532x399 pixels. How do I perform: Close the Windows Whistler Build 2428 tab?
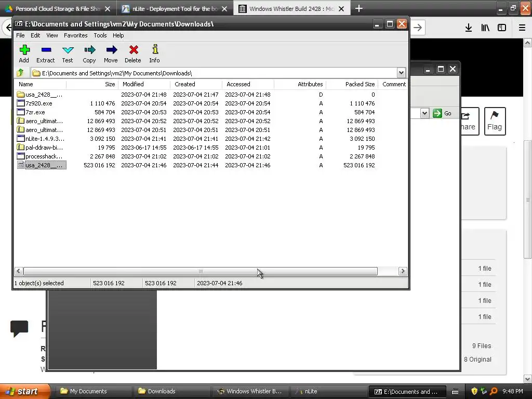coord(342,9)
